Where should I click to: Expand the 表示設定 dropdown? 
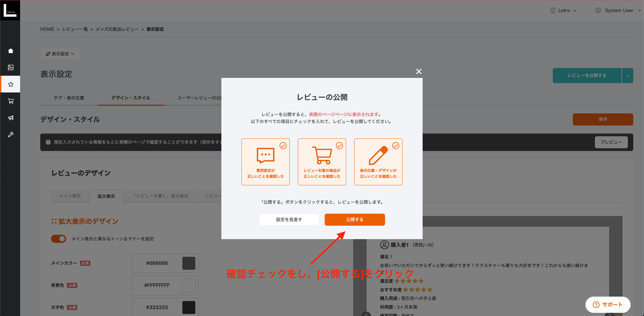60,54
